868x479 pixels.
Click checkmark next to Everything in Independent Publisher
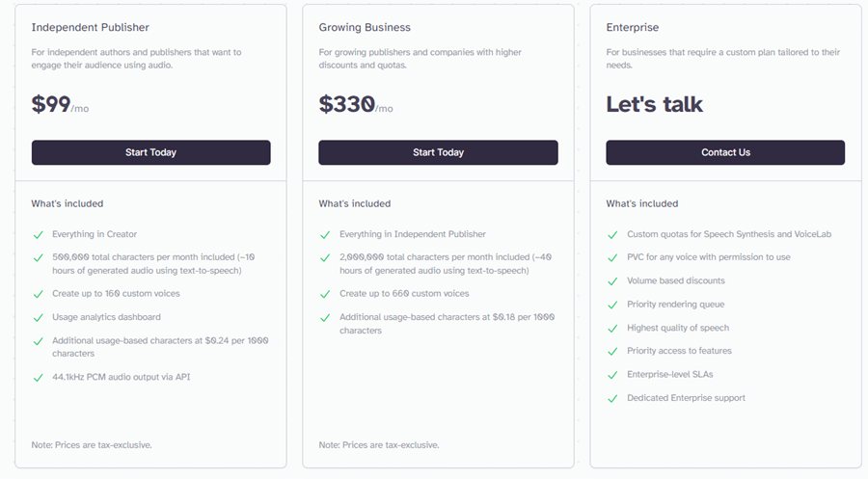[x=325, y=235]
